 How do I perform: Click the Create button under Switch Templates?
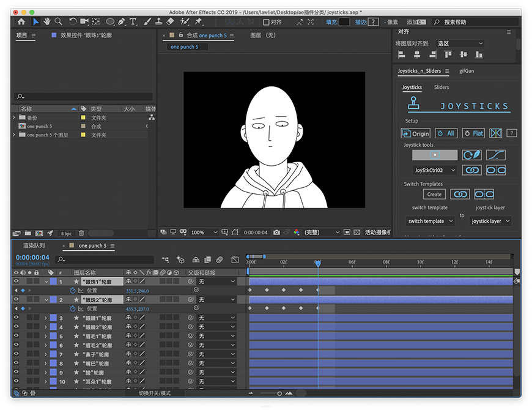pyautogui.click(x=434, y=194)
